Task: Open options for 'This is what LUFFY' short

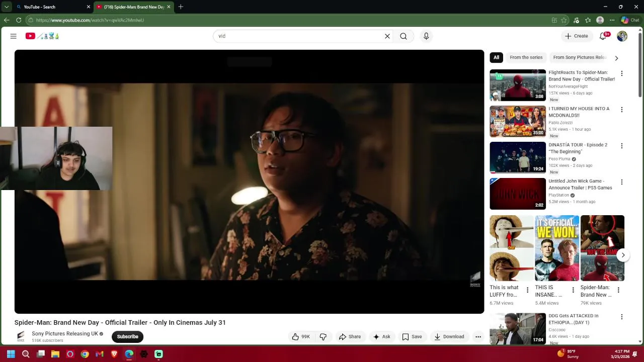Action: (527, 290)
